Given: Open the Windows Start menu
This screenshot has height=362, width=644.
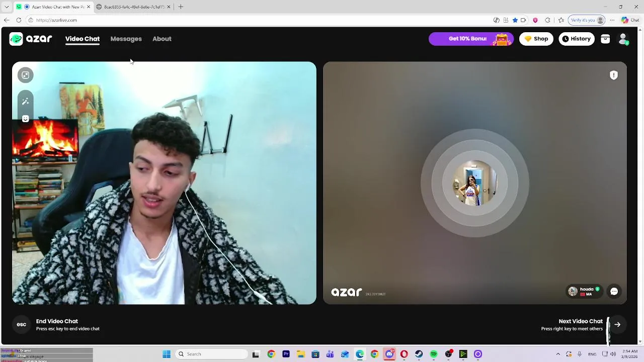Looking at the screenshot, I should [x=167, y=354].
